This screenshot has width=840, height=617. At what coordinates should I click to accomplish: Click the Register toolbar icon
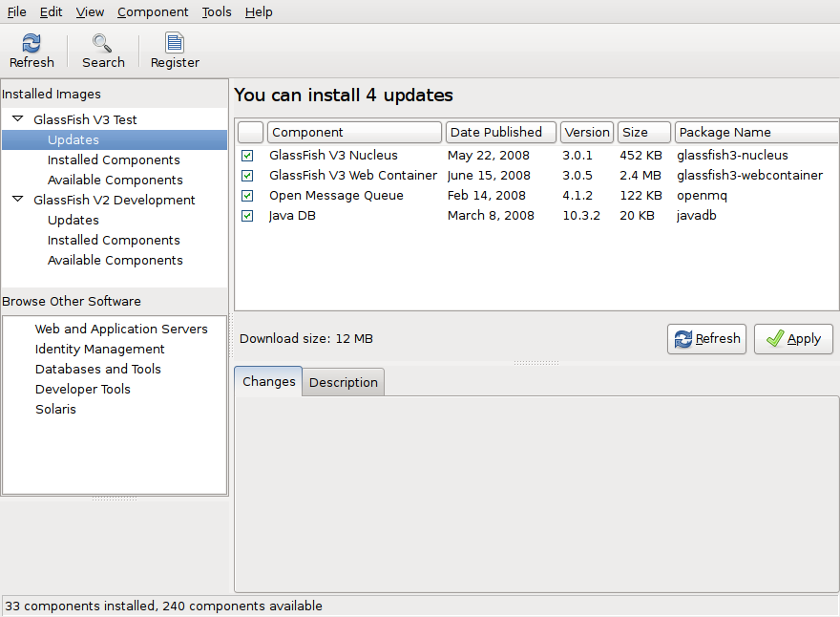(x=175, y=43)
